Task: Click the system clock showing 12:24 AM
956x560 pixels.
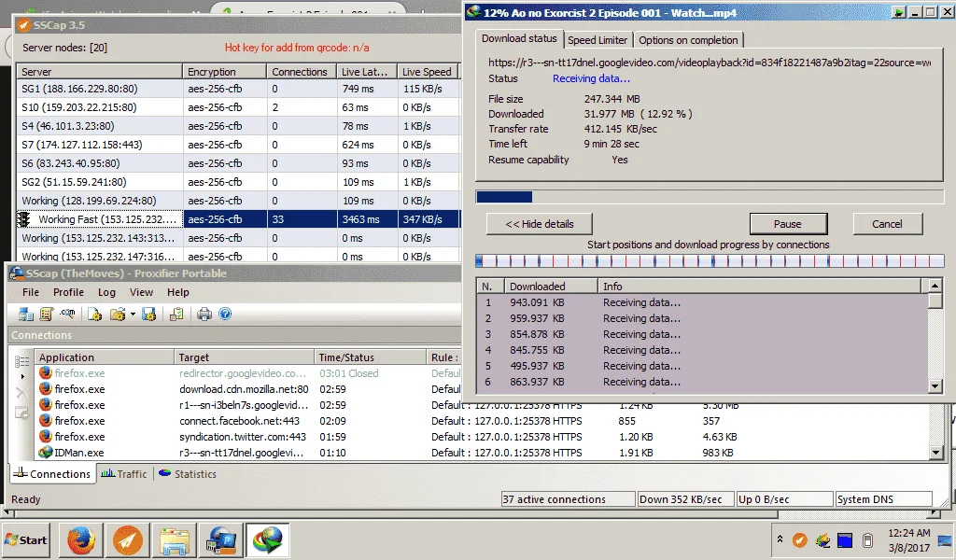Action: (x=908, y=539)
